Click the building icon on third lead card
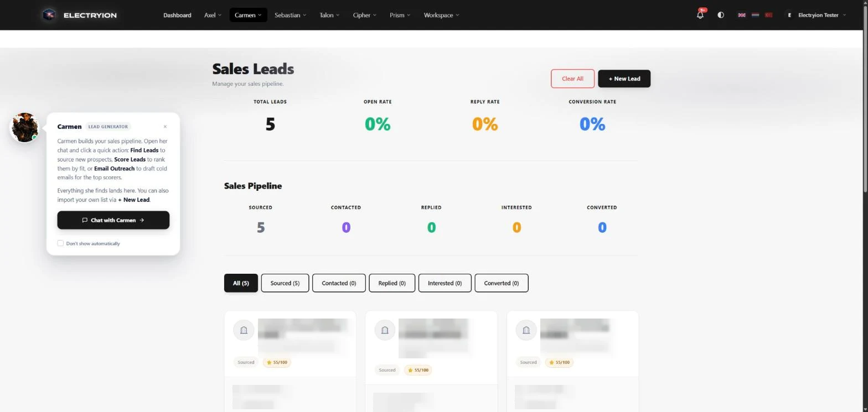The height and width of the screenshot is (412, 868). (526, 330)
